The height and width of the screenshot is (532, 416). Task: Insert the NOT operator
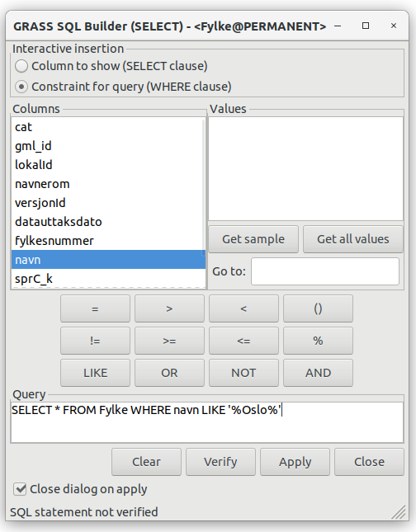(x=243, y=373)
